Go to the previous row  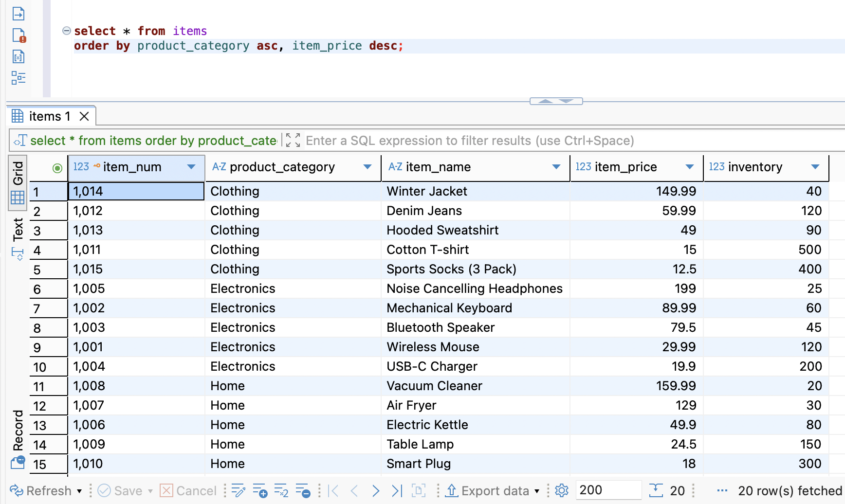[x=354, y=491]
